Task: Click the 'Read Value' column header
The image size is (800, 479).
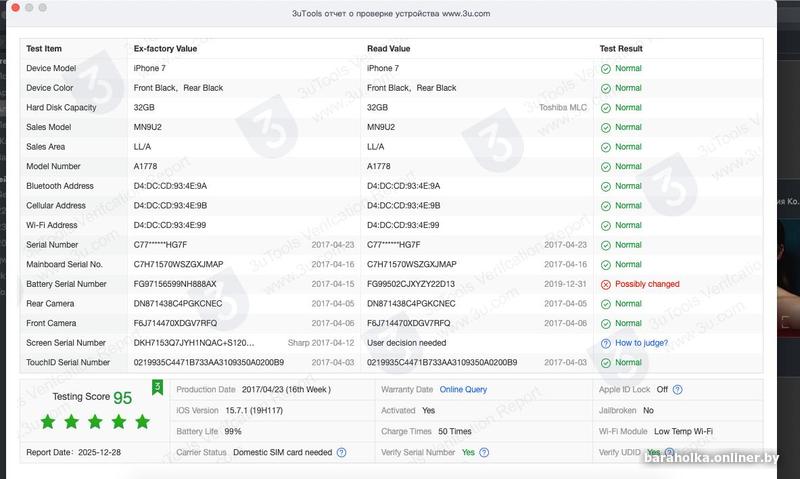Action: (388, 48)
